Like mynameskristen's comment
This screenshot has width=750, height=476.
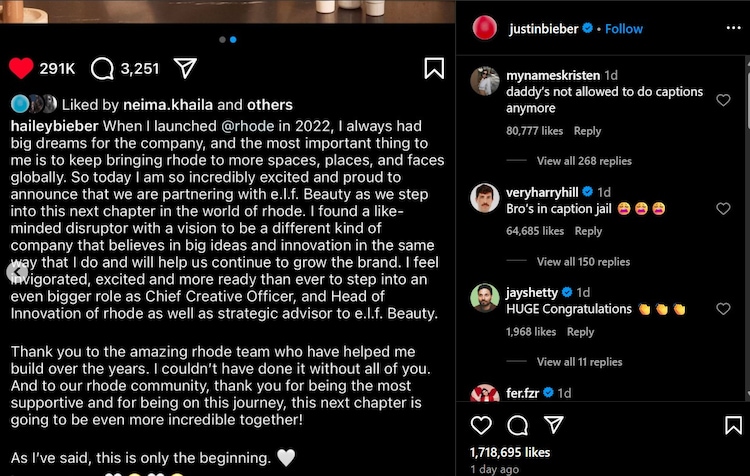click(724, 100)
